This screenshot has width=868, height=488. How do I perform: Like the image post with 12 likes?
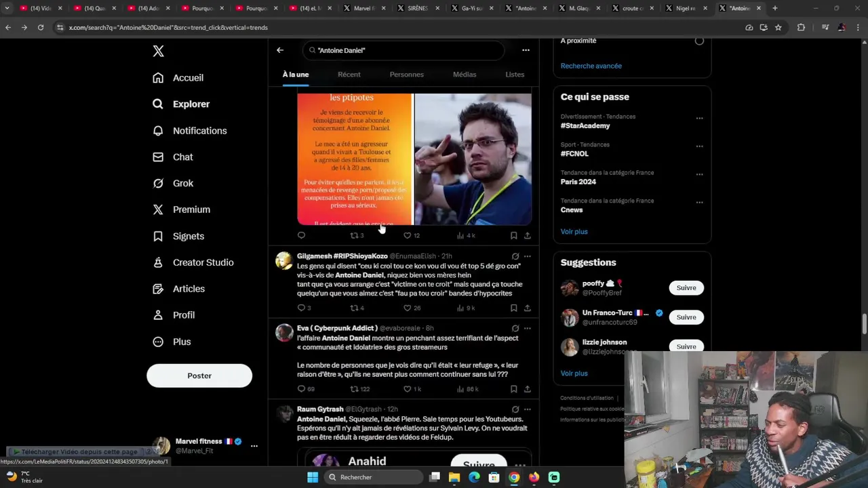[x=412, y=236]
